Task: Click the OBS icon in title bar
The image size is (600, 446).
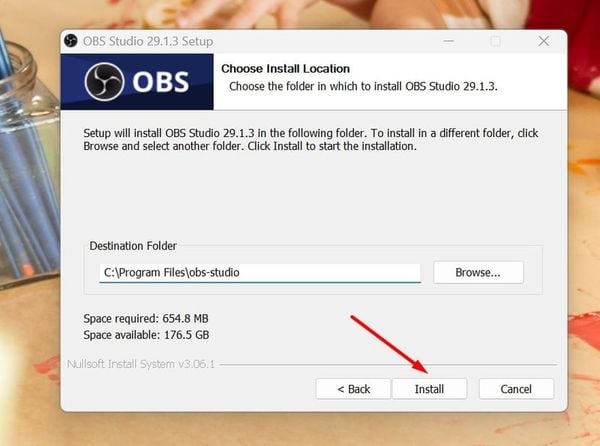Action: pos(71,41)
